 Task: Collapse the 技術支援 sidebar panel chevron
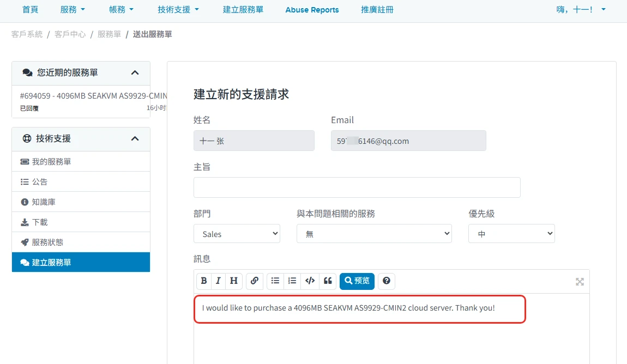pos(135,138)
